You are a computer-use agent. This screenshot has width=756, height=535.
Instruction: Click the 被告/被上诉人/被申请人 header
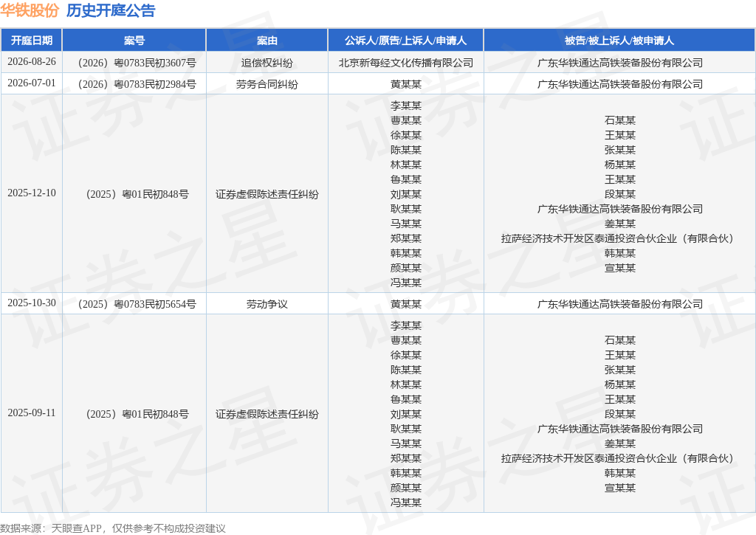(619, 40)
